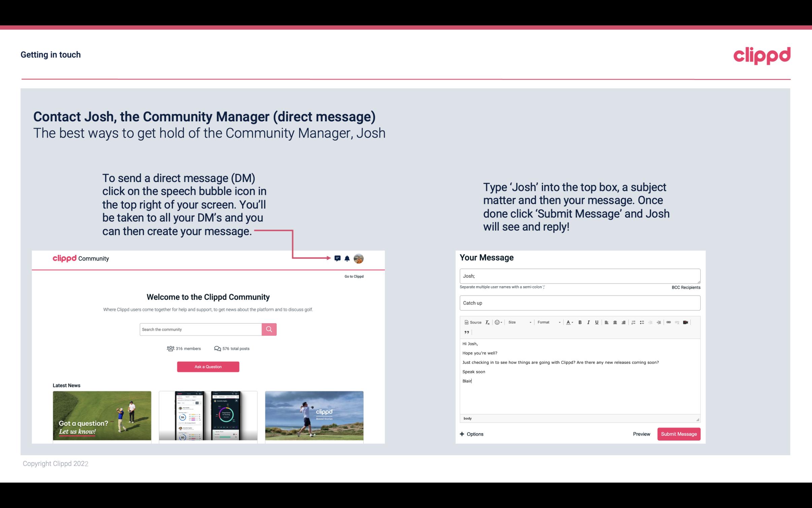Click the Preview button
This screenshot has width=812, height=508.
click(x=642, y=434)
